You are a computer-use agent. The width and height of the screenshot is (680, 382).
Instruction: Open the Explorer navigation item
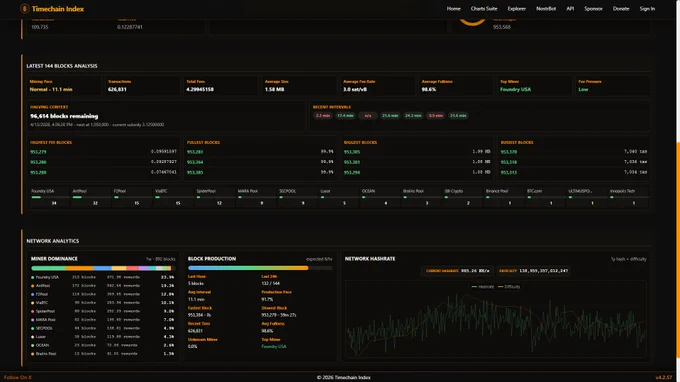[517, 9]
